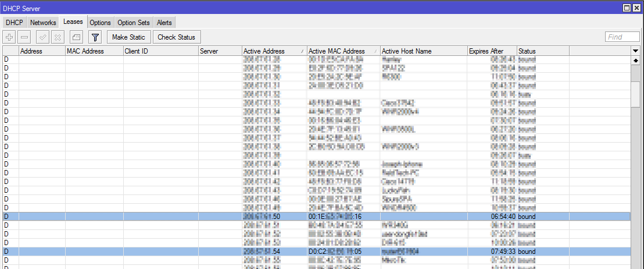This screenshot has height=269, width=644.
Task: Sort by the Address column header
Action: (42, 51)
